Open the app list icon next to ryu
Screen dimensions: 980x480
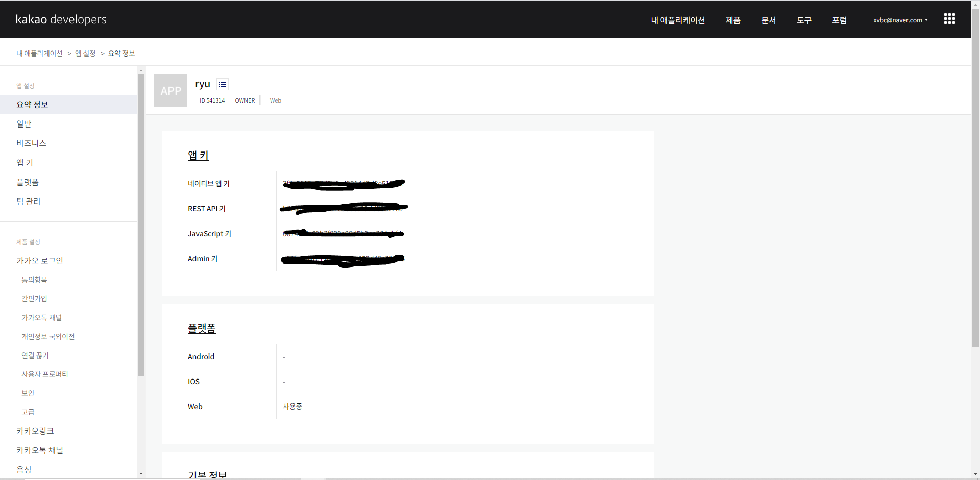(223, 85)
